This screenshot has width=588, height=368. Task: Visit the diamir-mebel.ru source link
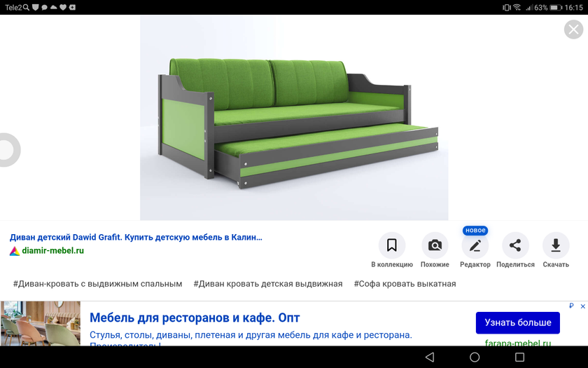click(x=52, y=250)
